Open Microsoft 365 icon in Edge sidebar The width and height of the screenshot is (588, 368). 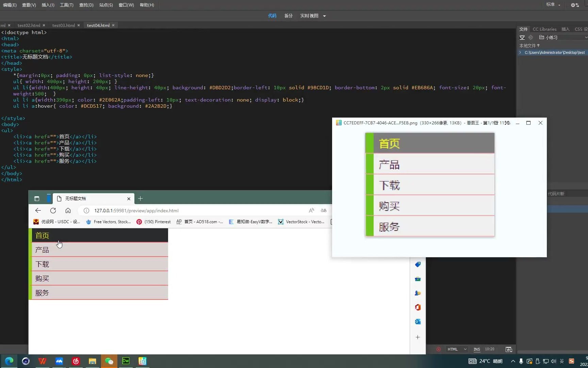click(418, 307)
